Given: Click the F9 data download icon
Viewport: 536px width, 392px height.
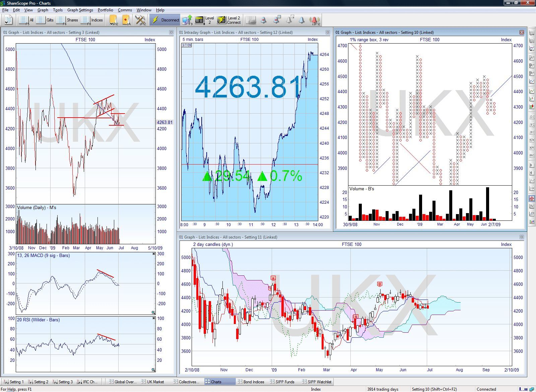Looking at the screenshot, I should 188,20.
